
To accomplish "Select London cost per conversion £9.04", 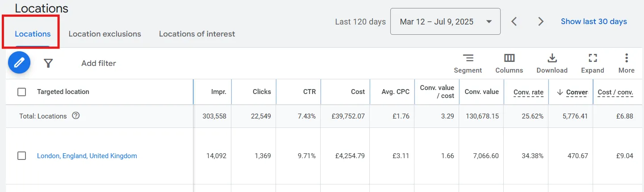I will click(x=624, y=156).
